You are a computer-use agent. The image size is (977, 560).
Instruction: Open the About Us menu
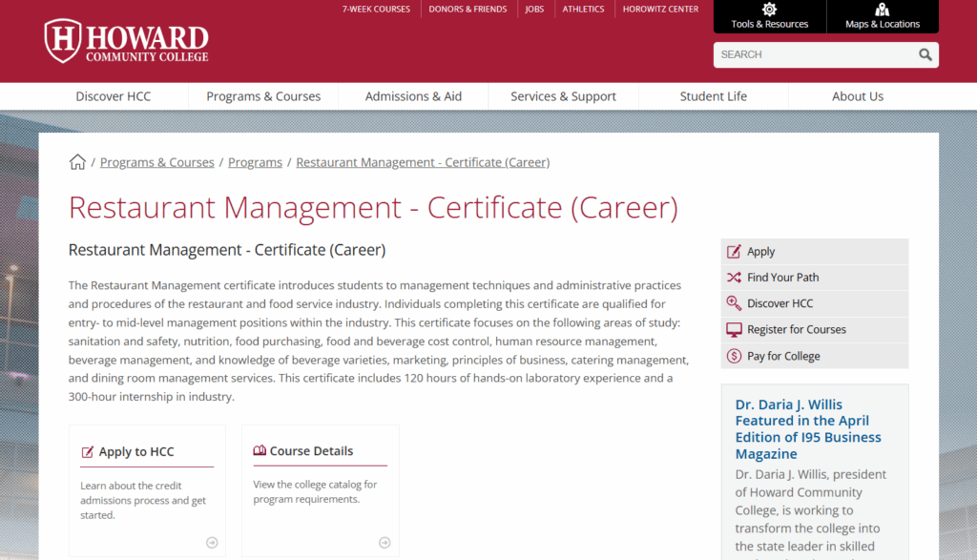(x=858, y=96)
